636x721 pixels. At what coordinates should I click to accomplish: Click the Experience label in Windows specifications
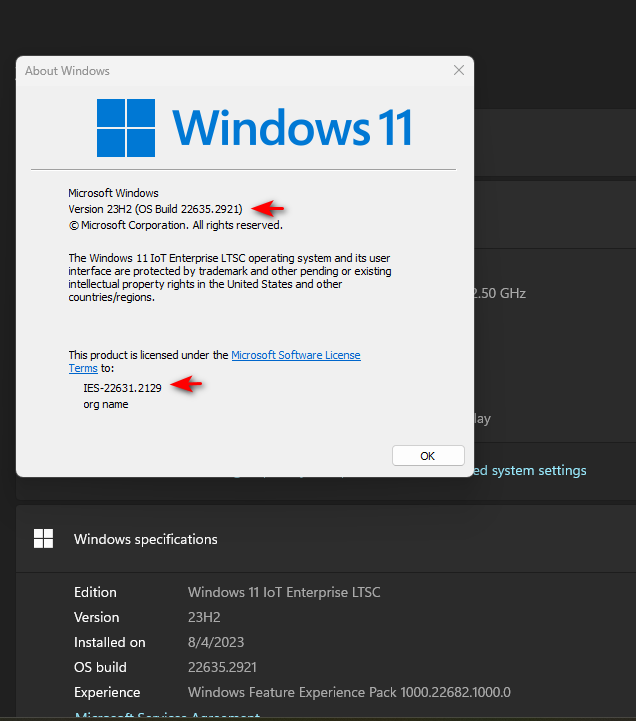tap(107, 692)
